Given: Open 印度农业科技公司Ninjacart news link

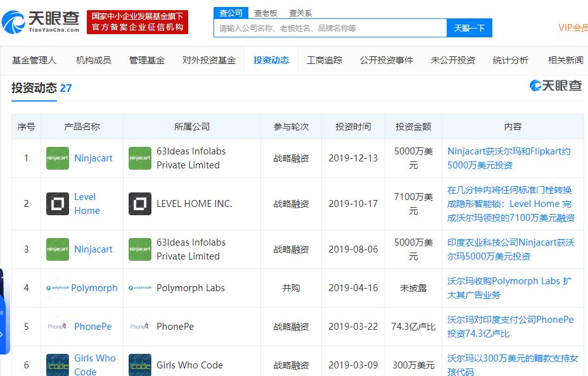Looking at the screenshot, I should [x=511, y=249].
